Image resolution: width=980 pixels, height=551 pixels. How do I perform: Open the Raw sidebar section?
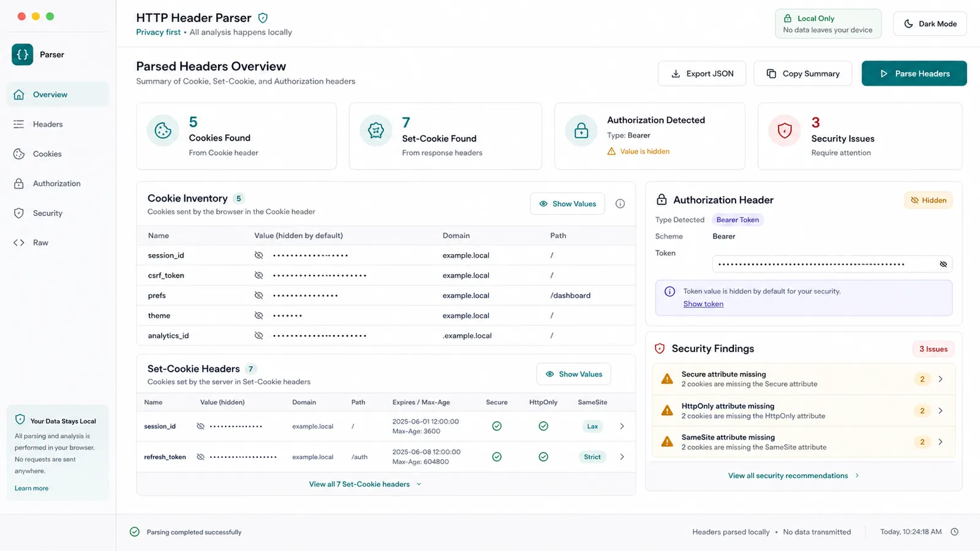pos(58,242)
